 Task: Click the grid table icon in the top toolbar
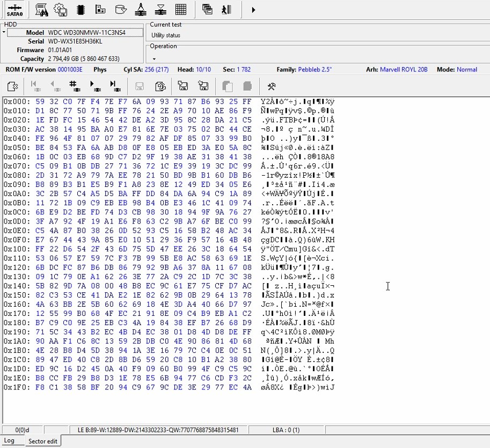click(x=181, y=9)
